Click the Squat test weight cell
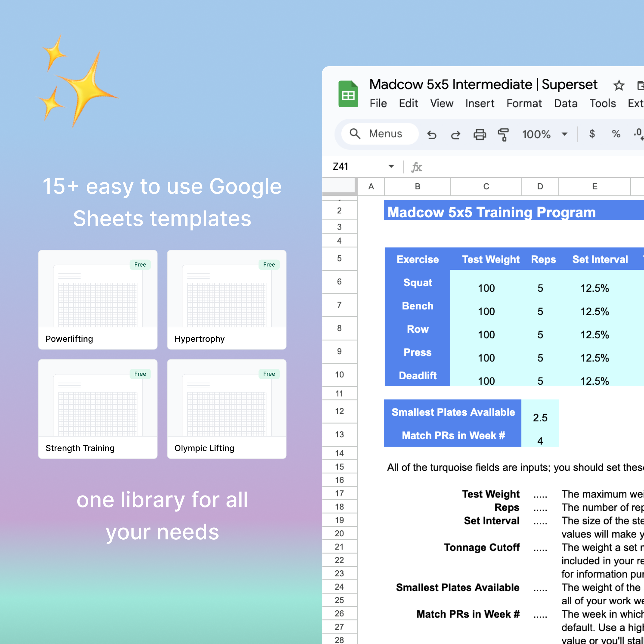 pyautogui.click(x=486, y=288)
